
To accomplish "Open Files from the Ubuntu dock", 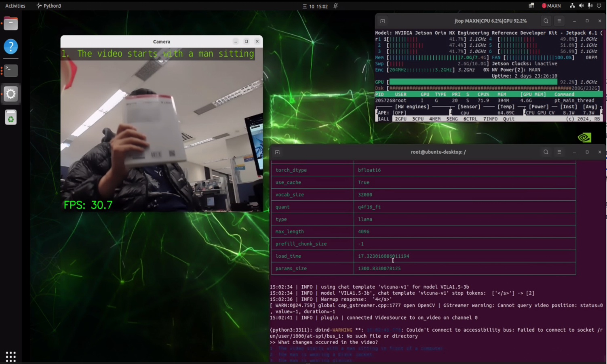I will pos(11,23).
